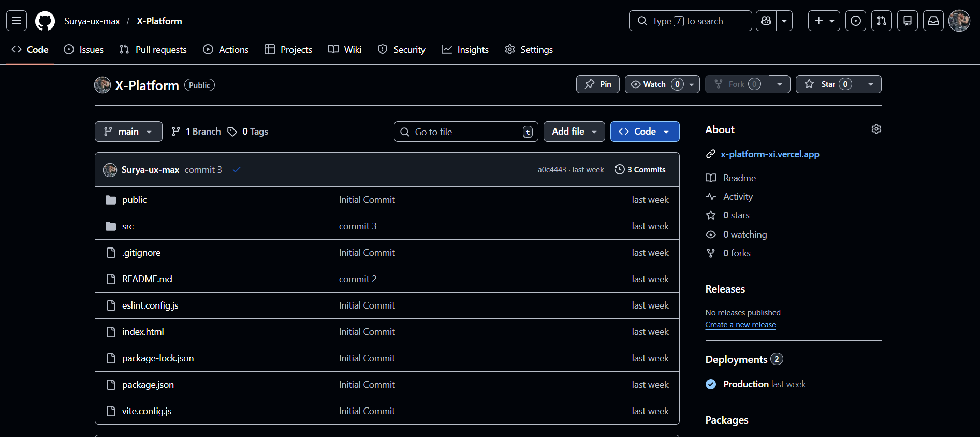Image resolution: width=980 pixels, height=437 pixels.
Task: Open the 0 forks link
Action: coord(728,253)
